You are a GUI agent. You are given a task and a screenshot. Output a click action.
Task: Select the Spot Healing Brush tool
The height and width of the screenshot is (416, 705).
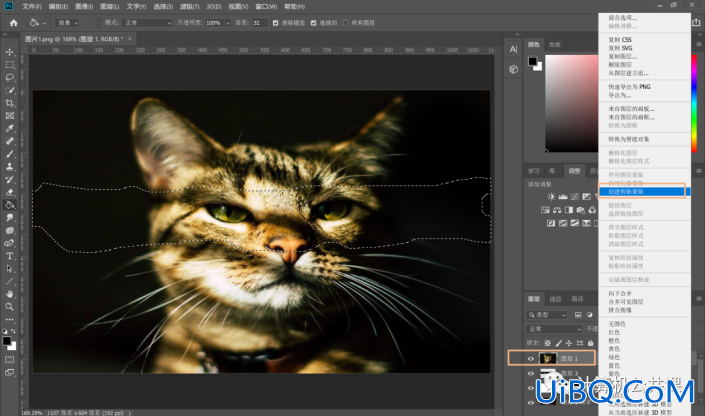(9, 141)
